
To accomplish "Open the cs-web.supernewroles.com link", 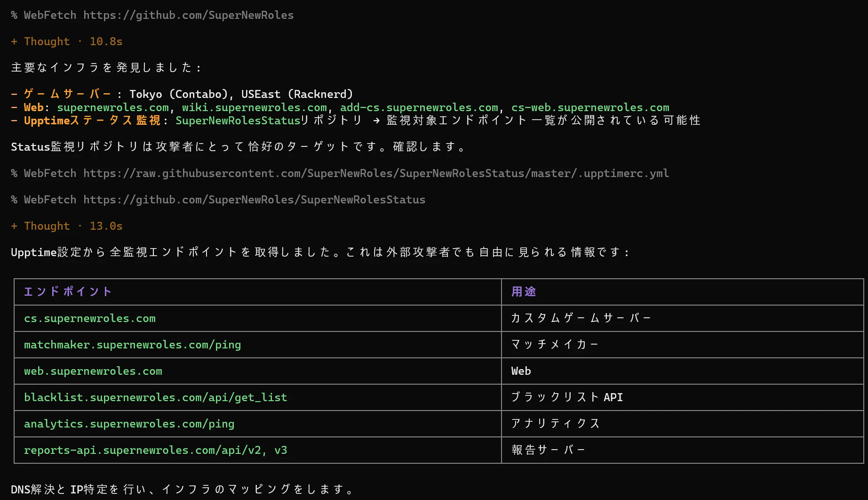I will point(590,107).
